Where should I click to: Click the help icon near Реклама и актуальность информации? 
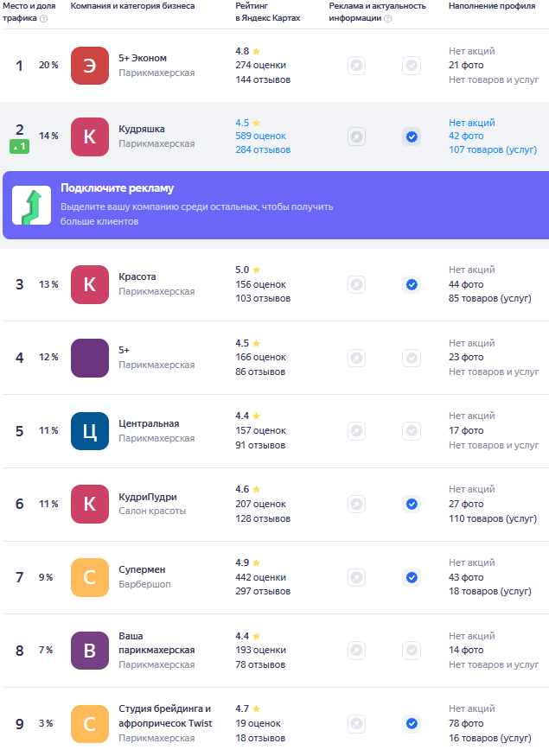click(387, 18)
